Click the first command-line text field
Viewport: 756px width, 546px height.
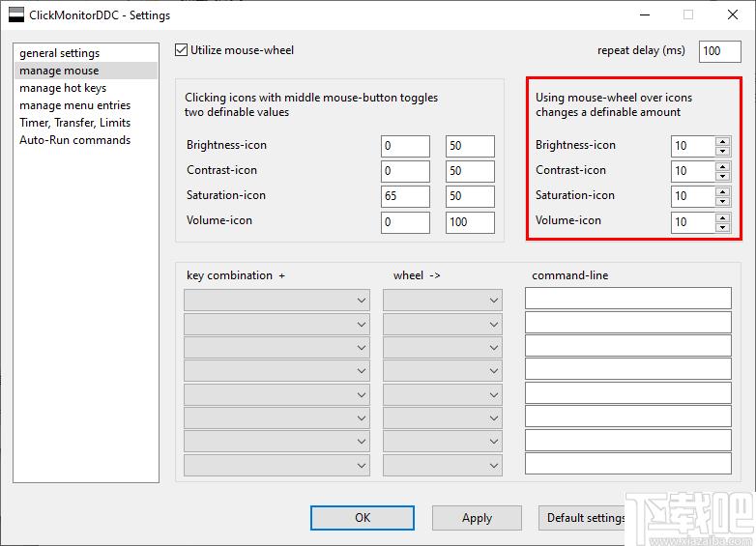point(628,299)
